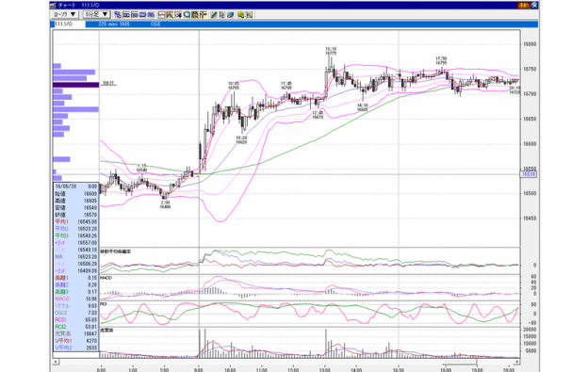
Task: Click right arrow of horizontal scrollbar
Action: pos(516,362)
